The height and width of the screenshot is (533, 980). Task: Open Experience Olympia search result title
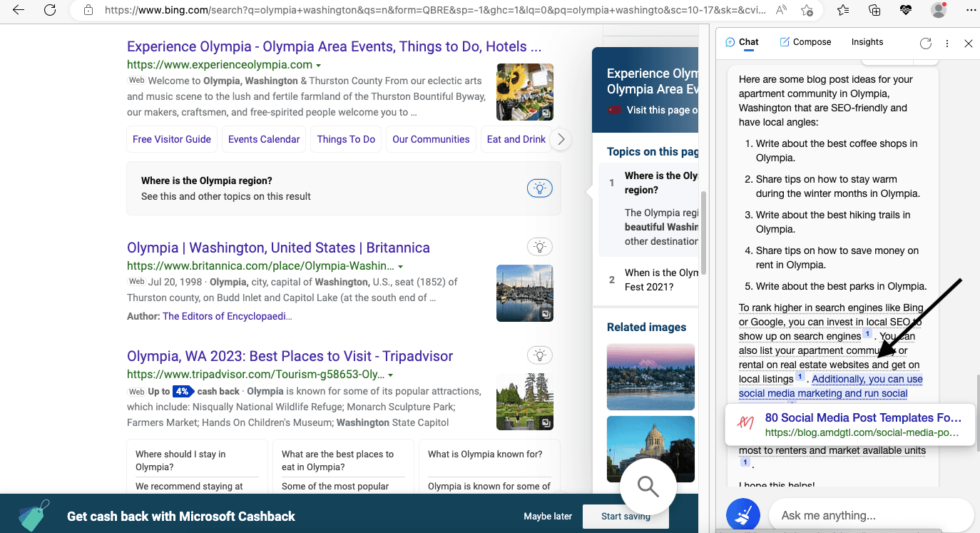point(334,46)
